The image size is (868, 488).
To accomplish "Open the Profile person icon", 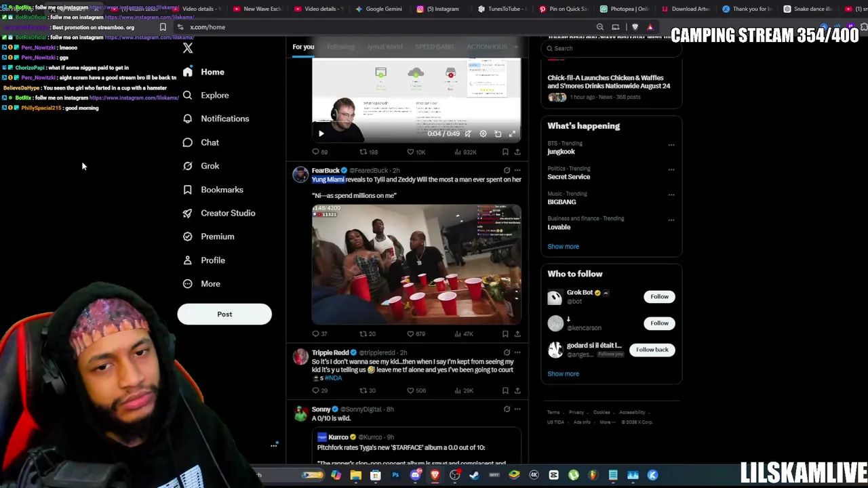I will [188, 260].
